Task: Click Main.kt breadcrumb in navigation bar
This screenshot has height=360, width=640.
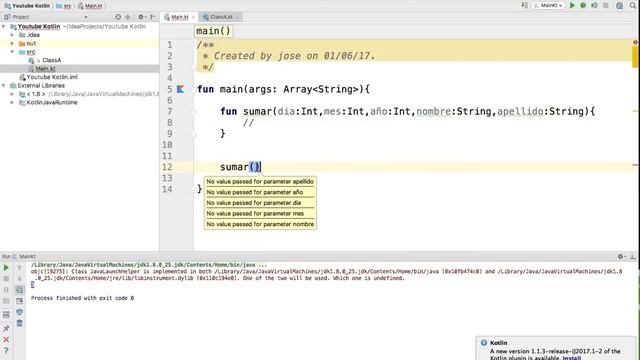Action: 90,6
